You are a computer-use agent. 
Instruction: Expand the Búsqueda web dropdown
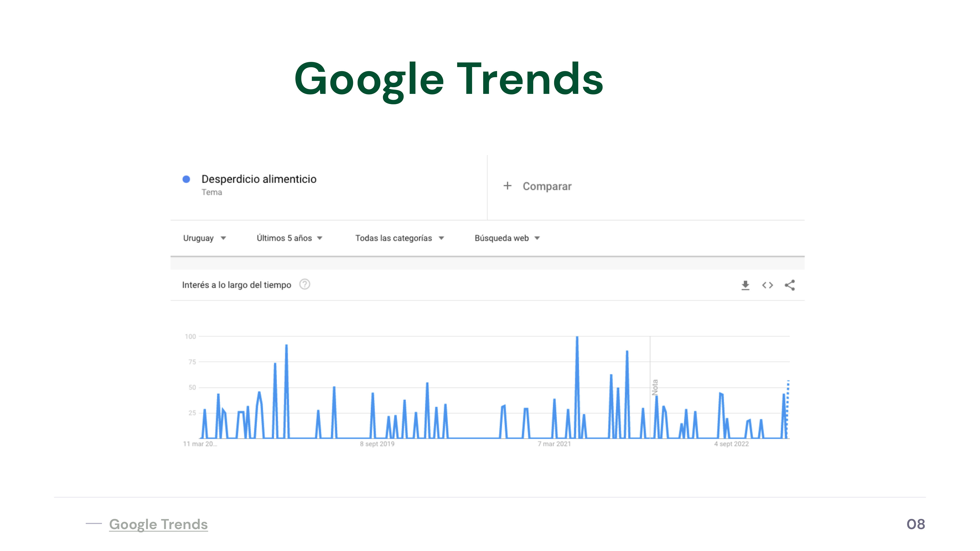pos(507,238)
